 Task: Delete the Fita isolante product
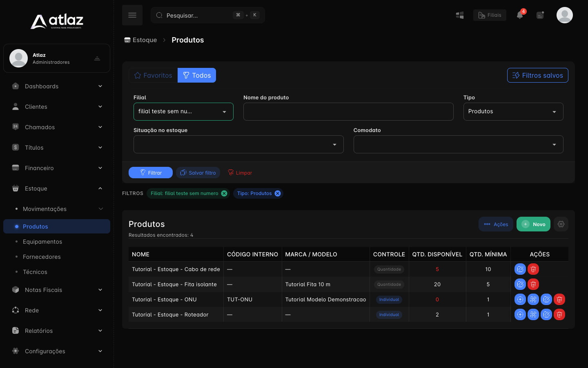pos(533,284)
